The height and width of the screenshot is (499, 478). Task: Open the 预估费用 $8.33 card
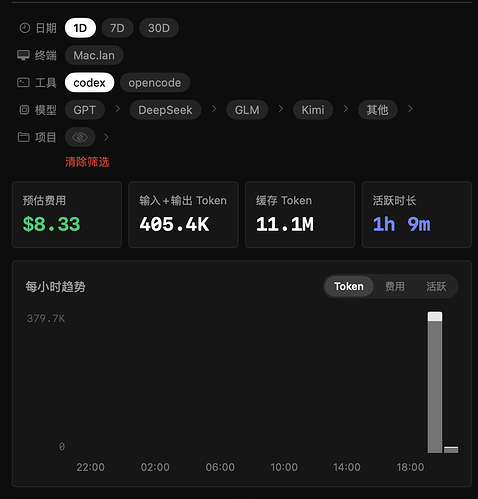pos(67,215)
